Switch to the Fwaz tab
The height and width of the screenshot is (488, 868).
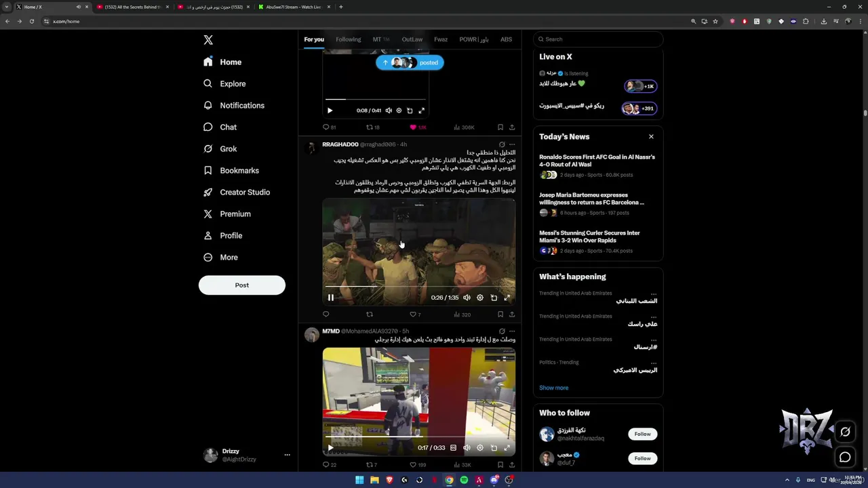(x=441, y=39)
